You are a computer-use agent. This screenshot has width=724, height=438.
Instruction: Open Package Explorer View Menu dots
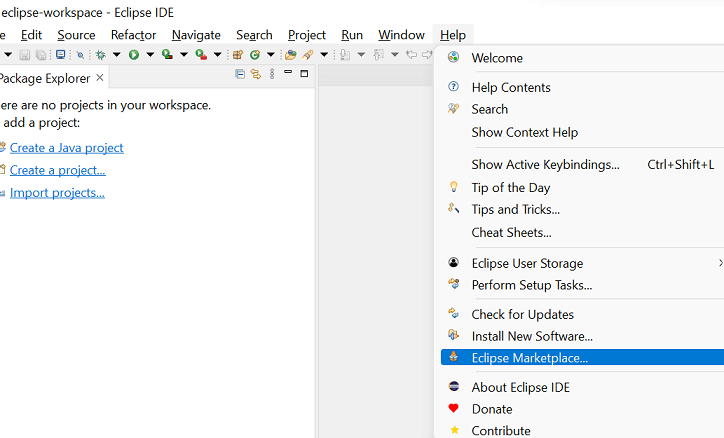[x=272, y=74]
